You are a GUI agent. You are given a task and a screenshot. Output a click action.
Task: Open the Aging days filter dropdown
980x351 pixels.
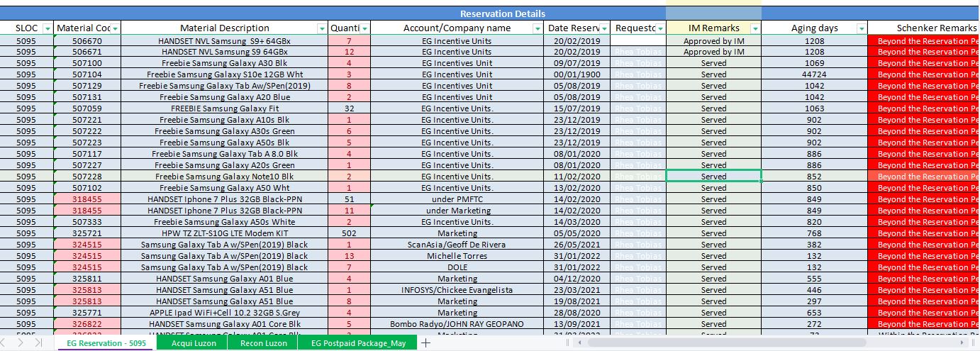pos(862,28)
